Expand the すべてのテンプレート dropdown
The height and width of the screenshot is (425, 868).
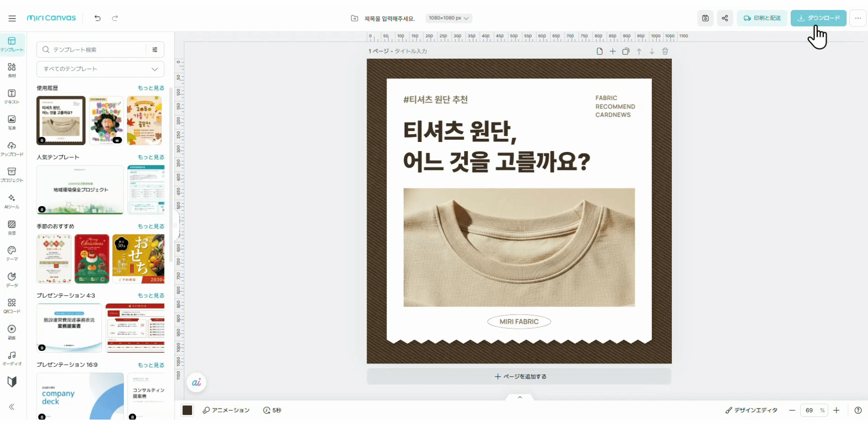point(100,69)
